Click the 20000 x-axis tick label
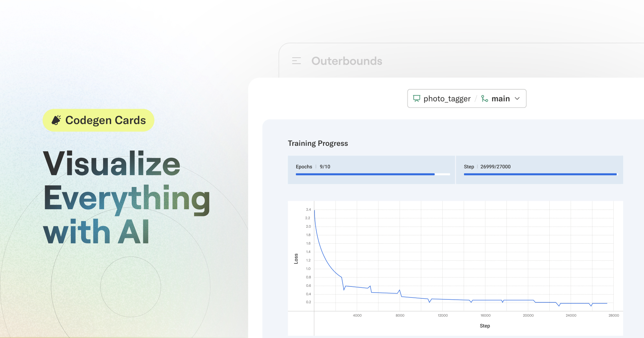Screen dimensions: 644x338 [528, 315]
